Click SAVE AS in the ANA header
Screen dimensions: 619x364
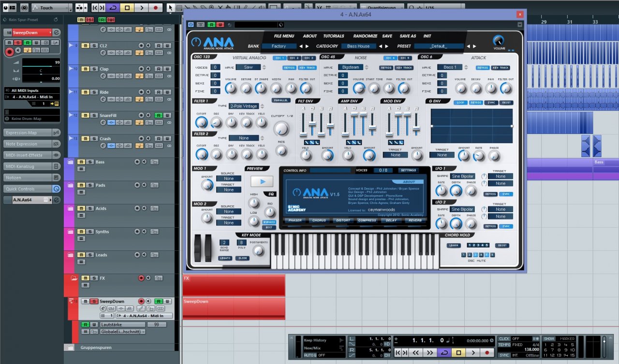(x=408, y=36)
